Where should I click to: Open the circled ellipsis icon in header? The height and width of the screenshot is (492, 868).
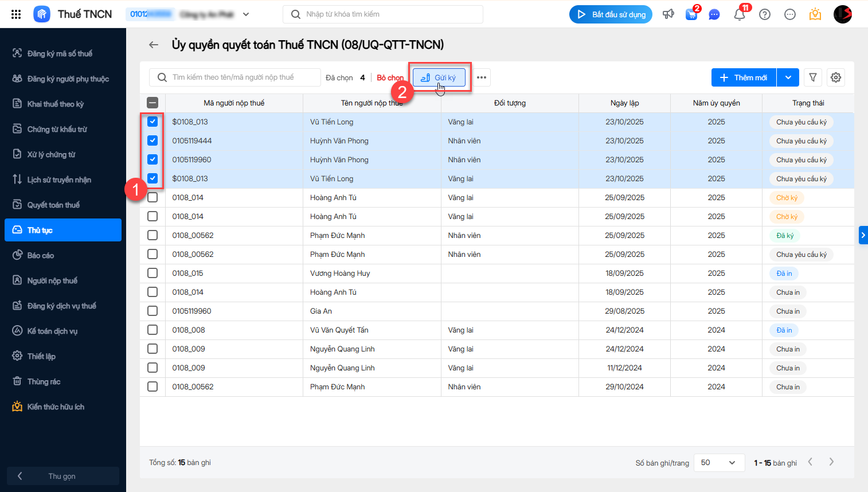pyautogui.click(x=790, y=14)
